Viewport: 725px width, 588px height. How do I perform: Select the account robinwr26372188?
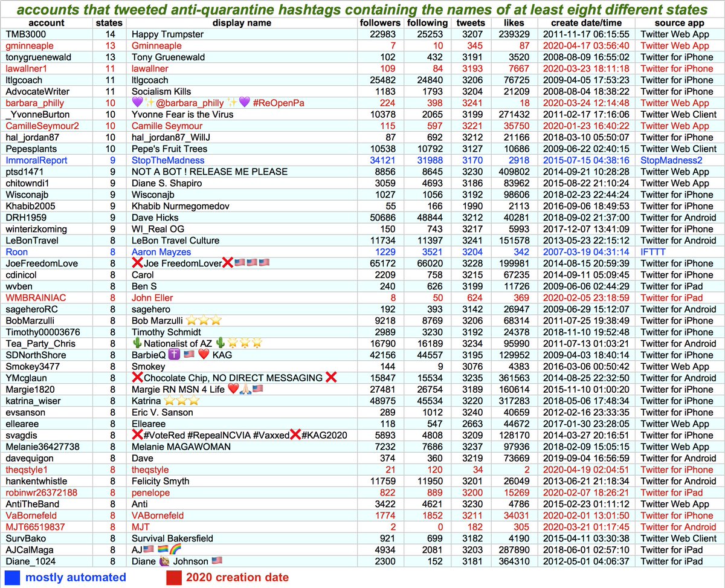pyautogui.click(x=41, y=493)
